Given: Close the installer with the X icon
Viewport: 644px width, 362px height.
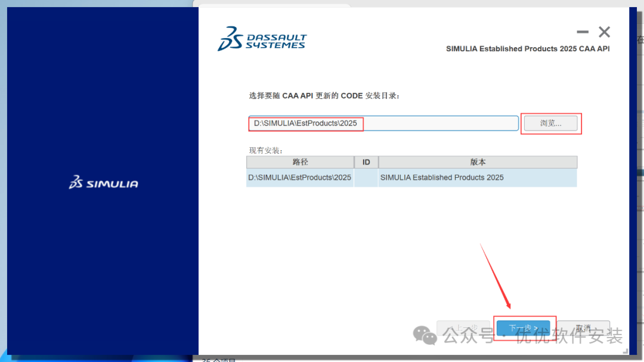Looking at the screenshot, I should [604, 32].
